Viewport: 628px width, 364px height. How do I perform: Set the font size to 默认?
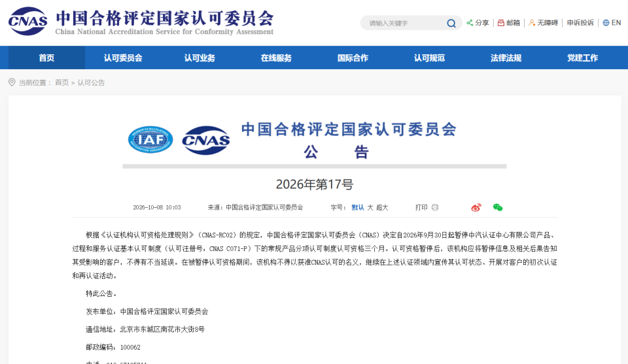[x=358, y=207]
